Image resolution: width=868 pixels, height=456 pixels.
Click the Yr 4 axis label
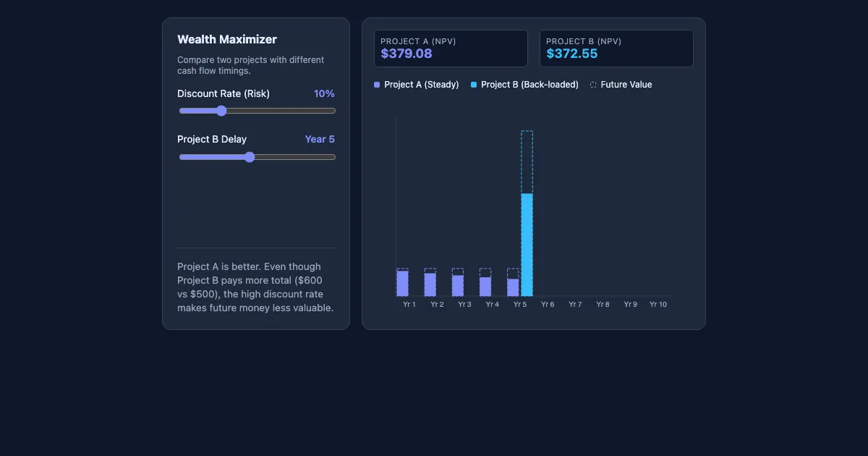492,305
